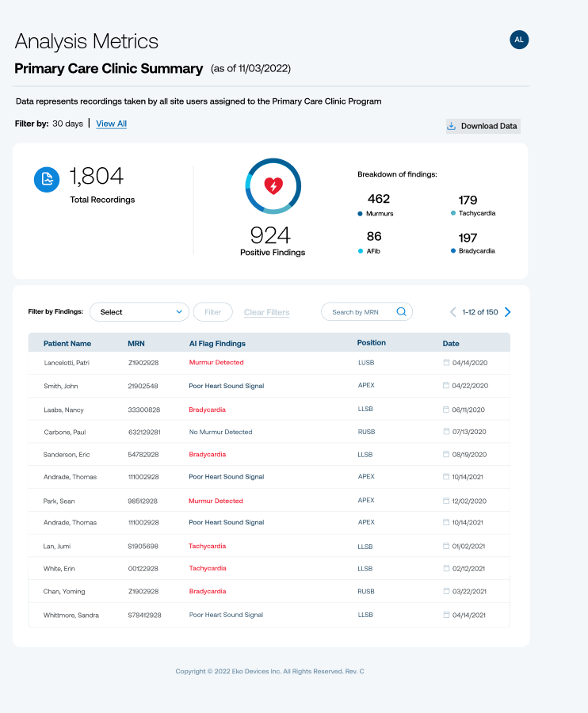Click the Download Data button
588x713 pixels.
coord(483,126)
